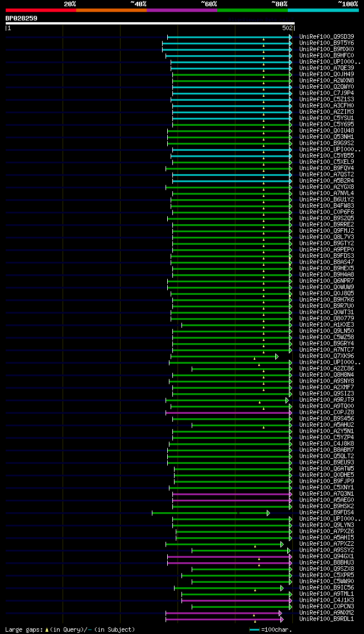Select the UniRef100_C5Z1S3 label
This screenshot has height=634, width=364.
(x=326, y=99)
